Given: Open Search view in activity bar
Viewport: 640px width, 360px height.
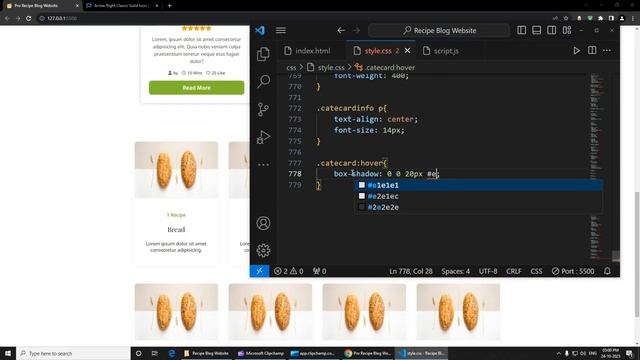Looking at the screenshot, I should 263,82.
